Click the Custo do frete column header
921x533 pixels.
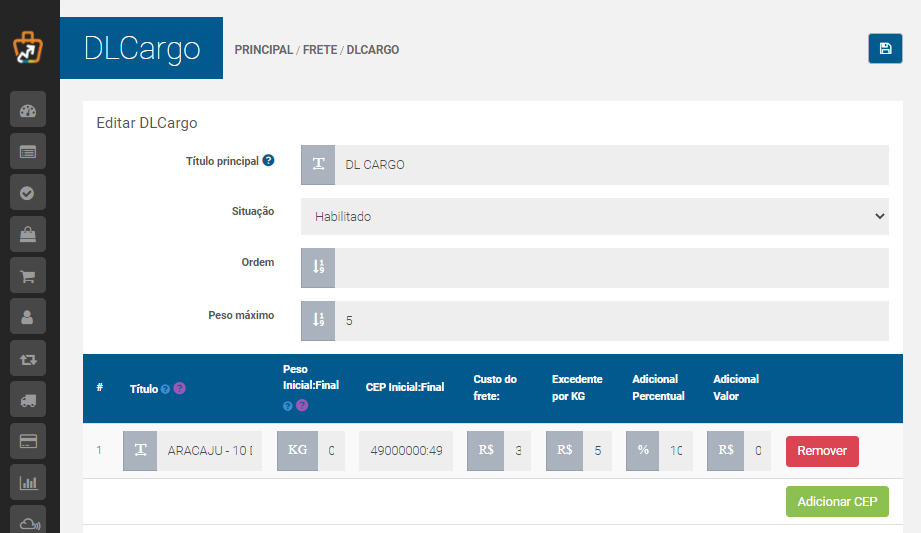pos(495,387)
